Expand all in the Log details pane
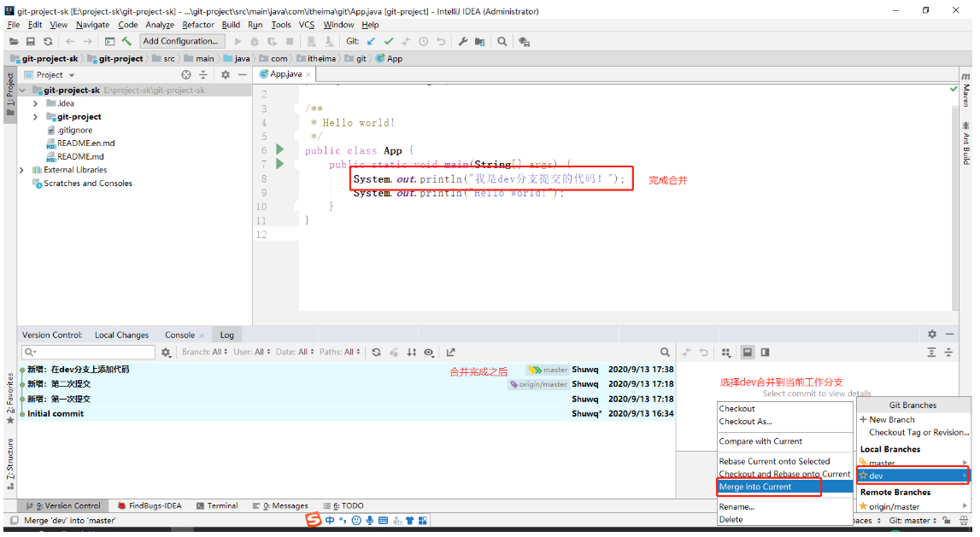The image size is (980, 537). click(931, 353)
